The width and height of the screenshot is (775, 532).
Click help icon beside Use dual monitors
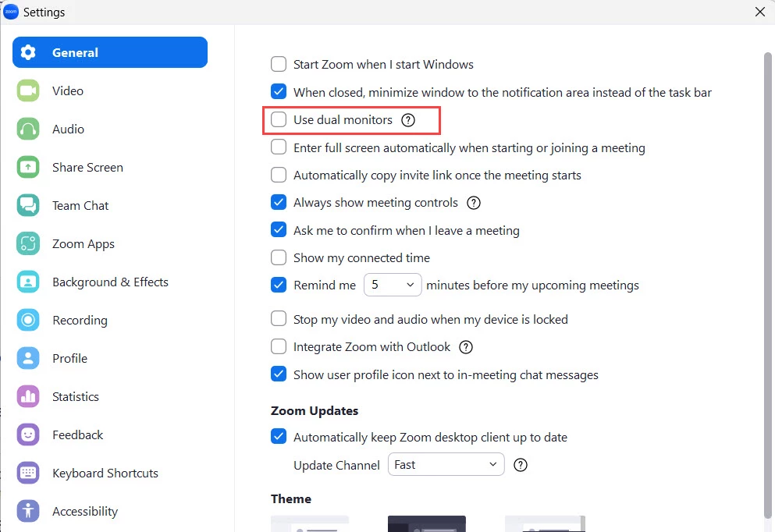408,120
